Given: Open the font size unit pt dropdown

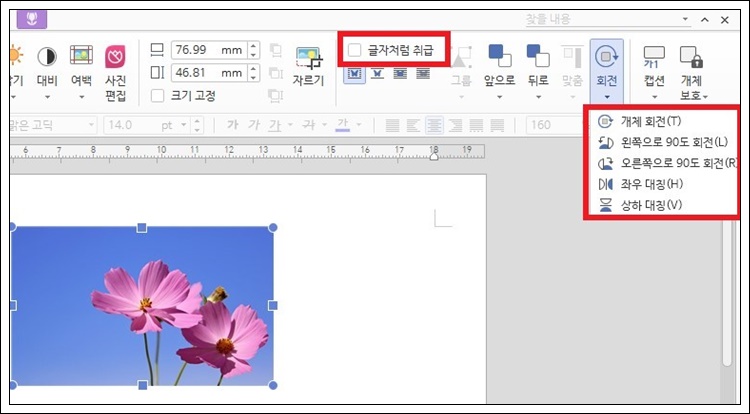Looking at the screenshot, I should point(184,125).
